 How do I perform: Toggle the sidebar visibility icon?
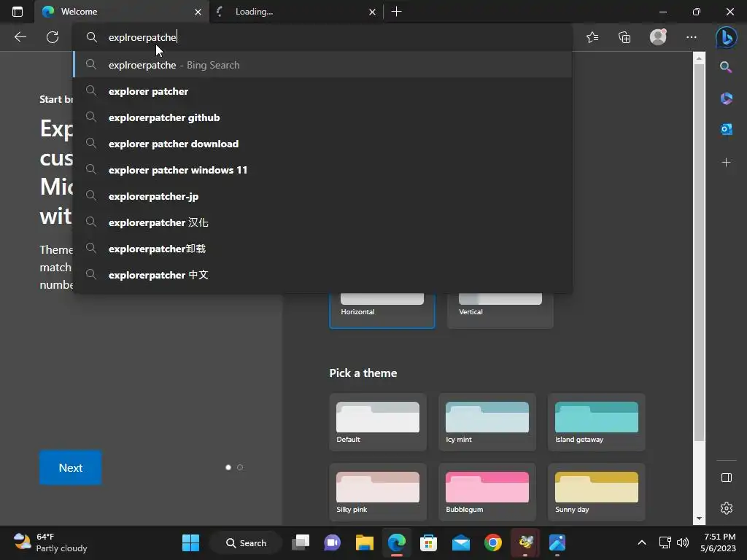pos(726,478)
